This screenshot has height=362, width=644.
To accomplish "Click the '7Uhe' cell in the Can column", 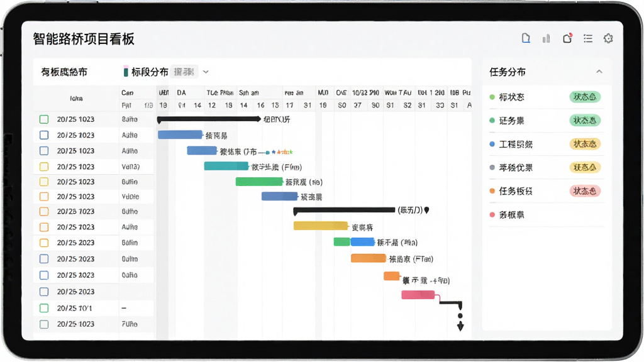I will coord(130,324).
